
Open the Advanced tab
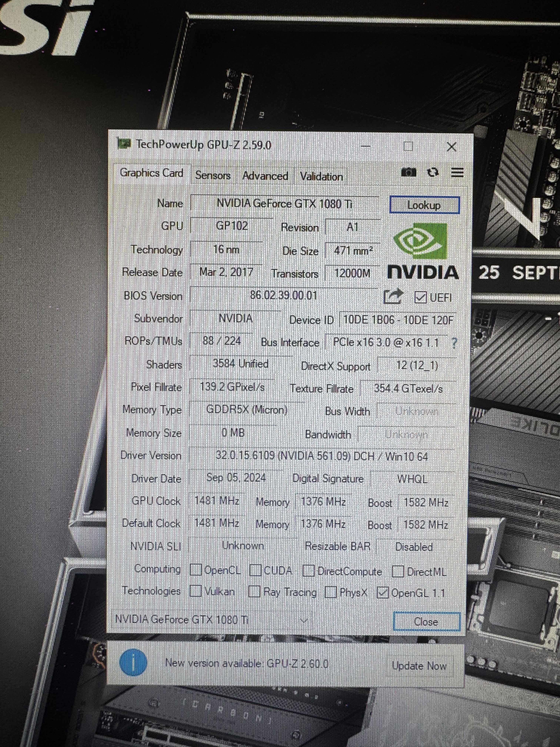tap(265, 176)
